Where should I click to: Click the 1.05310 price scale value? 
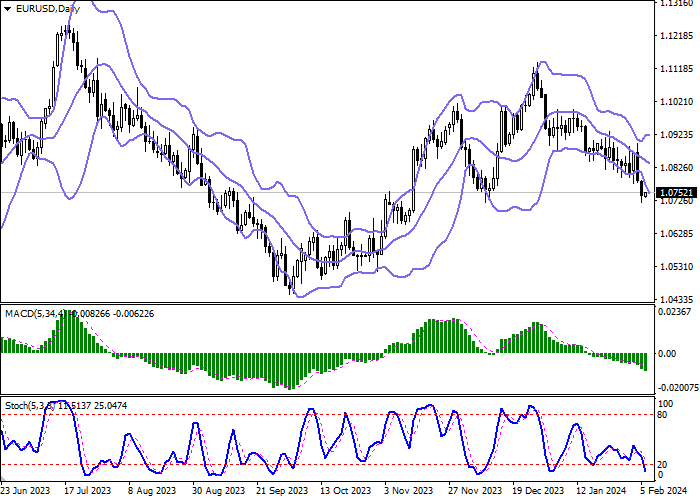coord(676,267)
